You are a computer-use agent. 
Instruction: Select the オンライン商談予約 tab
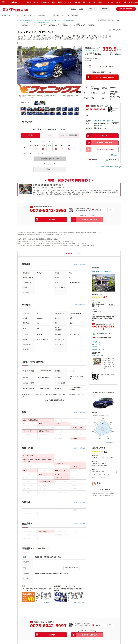(x=69, y=135)
